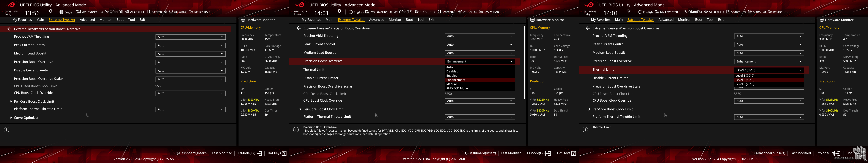868x163 pixels.
Task: Click the back arrow on the 13:56 screen
Action: tap(9, 29)
